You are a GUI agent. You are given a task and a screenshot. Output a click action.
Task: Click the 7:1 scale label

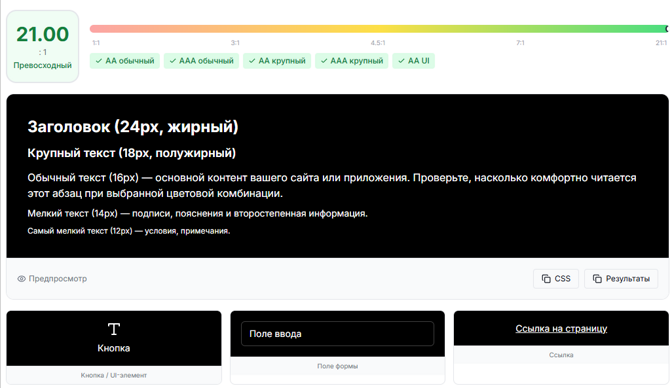click(x=520, y=43)
